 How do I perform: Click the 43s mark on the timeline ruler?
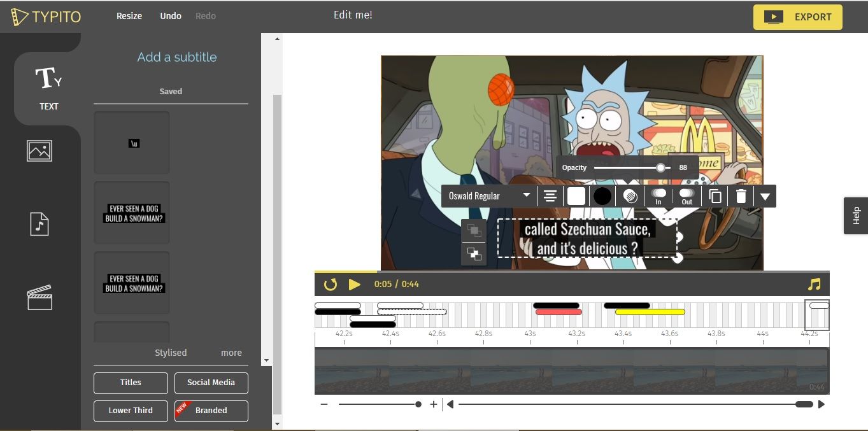(530, 334)
